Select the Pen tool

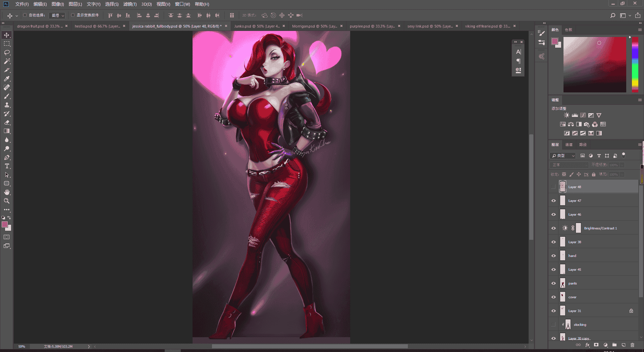coord(7,158)
